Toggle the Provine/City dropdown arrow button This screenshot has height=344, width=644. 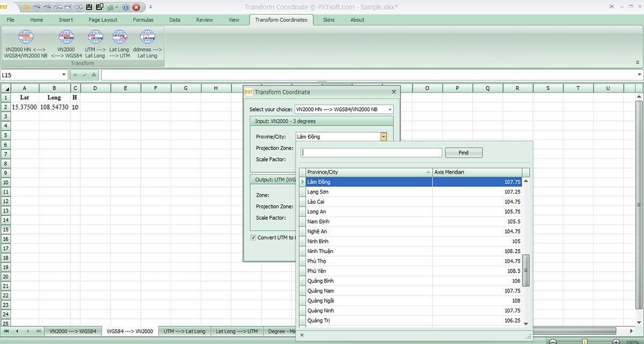[383, 137]
